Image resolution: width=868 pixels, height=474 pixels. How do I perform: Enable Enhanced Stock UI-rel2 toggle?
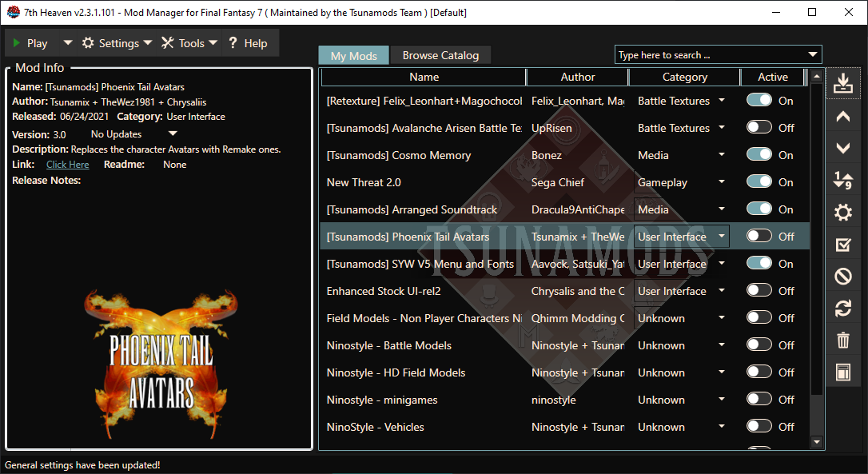[x=759, y=290]
